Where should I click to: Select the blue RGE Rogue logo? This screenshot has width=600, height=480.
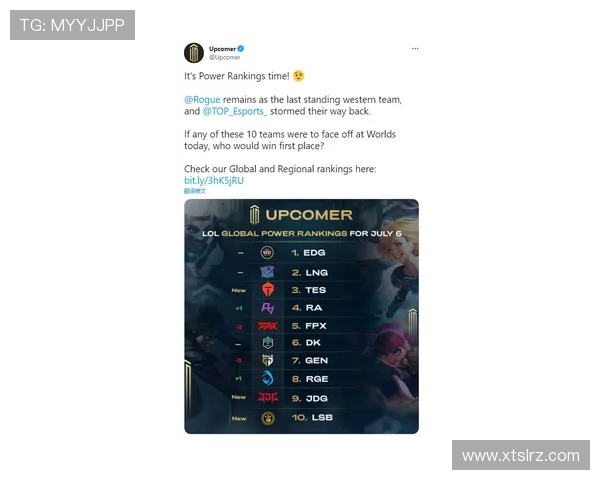coord(267,379)
